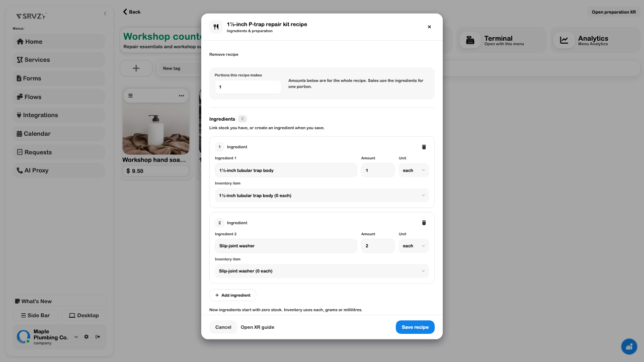
Task: Click Open preparation XR button
Action: coord(614,12)
